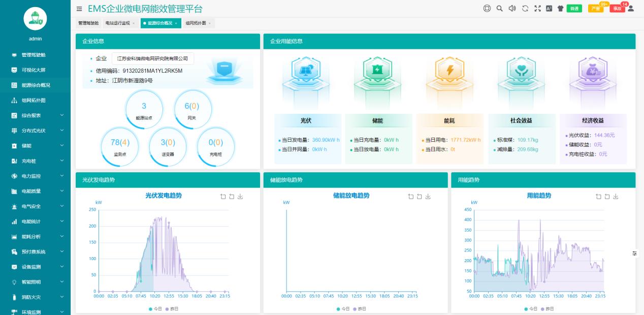Toggle the 今日 legend in 储能放电趋势 chart
This screenshot has width=644, height=315.
pos(344,309)
